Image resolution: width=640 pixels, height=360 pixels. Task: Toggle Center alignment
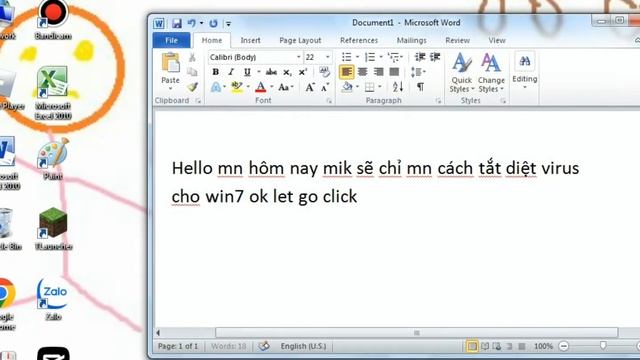(x=362, y=72)
